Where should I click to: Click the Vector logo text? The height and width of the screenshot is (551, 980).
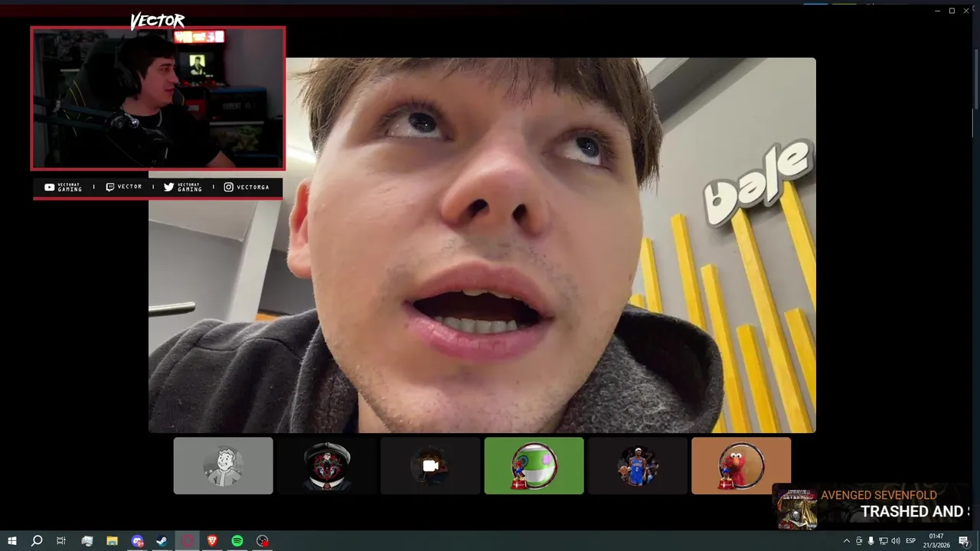pyautogui.click(x=157, y=21)
